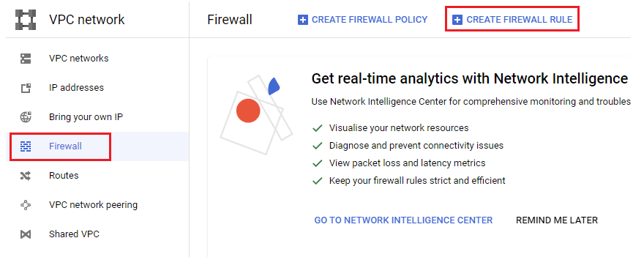This screenshot has height=279, width=644.
Task: Click the Routes arrows icon
Action: (26, 176)
